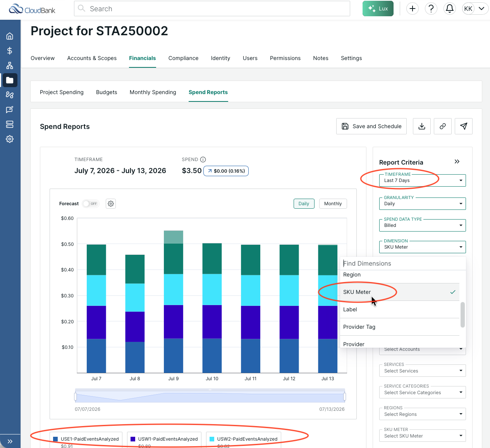Select the Daily chart view button
490x448 pixels.
coord(304,204)
